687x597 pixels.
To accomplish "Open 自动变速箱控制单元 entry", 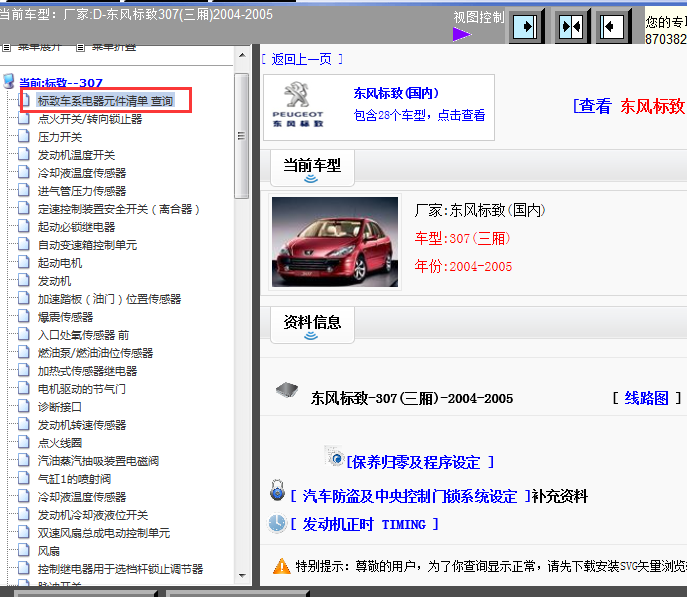I will pos(87,245).
